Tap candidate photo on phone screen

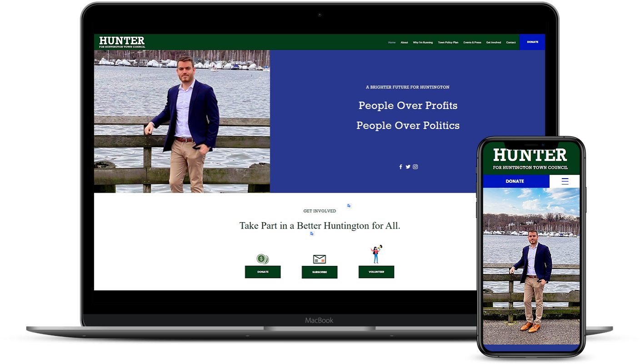click(531, 266)
